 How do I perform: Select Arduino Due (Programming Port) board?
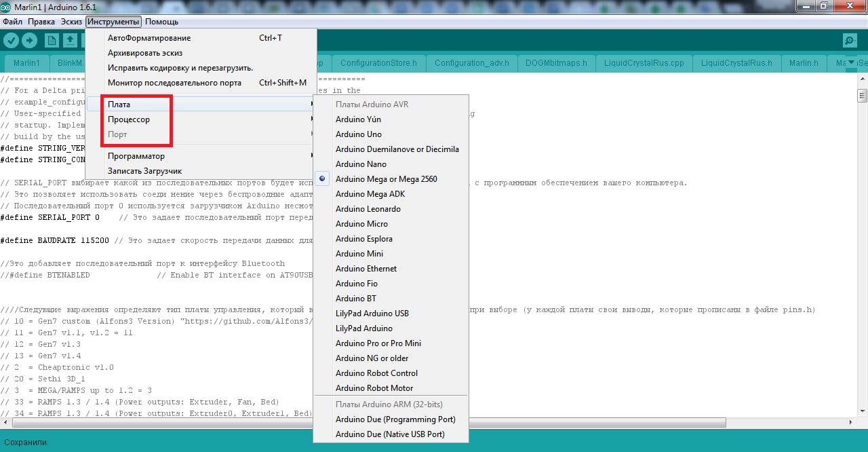point(391,419)
